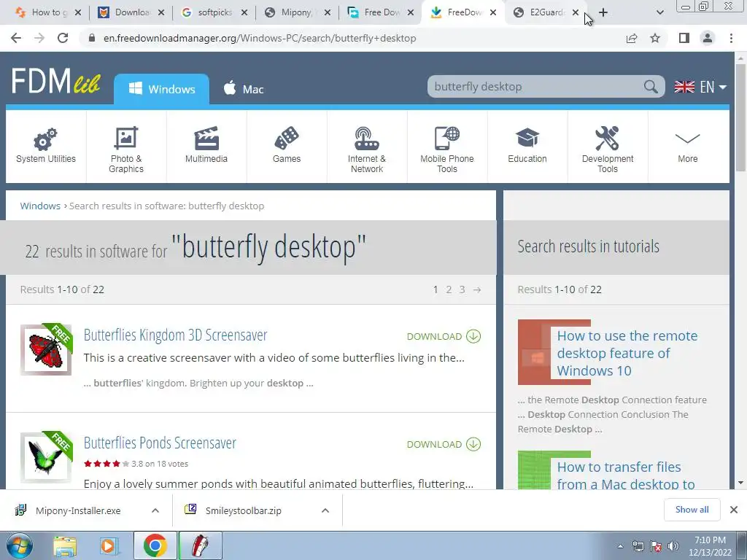Open System Utilities category

pyautogui.click(x=46, y=147)
